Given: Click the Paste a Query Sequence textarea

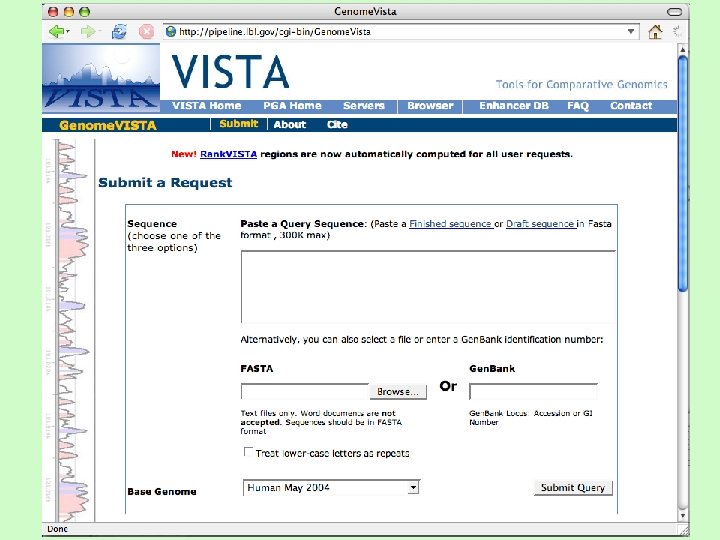Looking at the screenshot, I should (428, 287).
